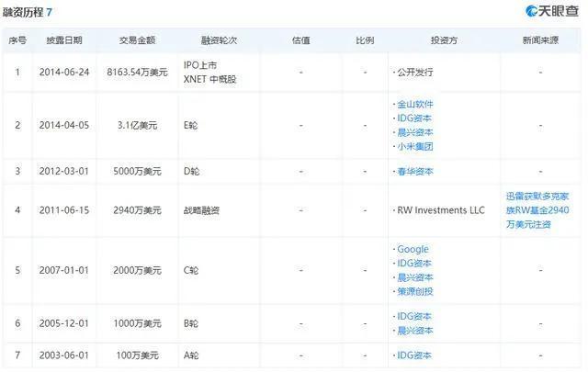The width and height of the screenshot is (588, 372).
Task: Click the 投资方 column header
Action: 444,40
